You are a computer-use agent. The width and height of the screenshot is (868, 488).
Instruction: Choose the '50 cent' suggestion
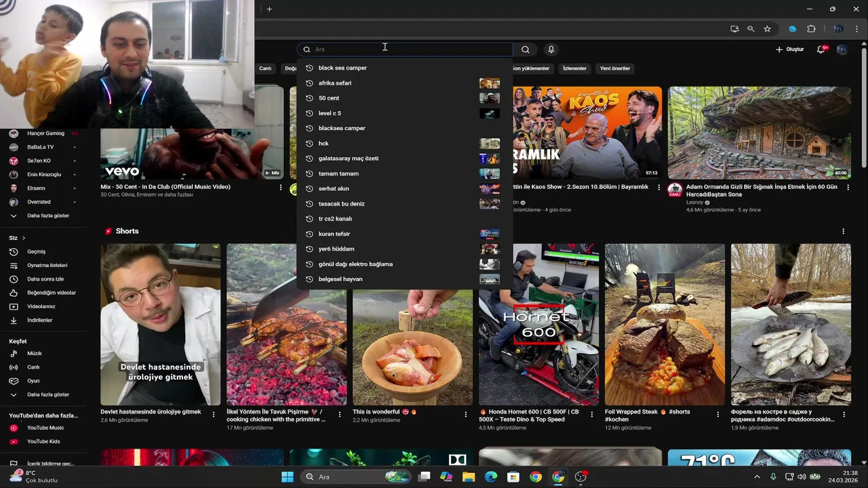[404, 98]
